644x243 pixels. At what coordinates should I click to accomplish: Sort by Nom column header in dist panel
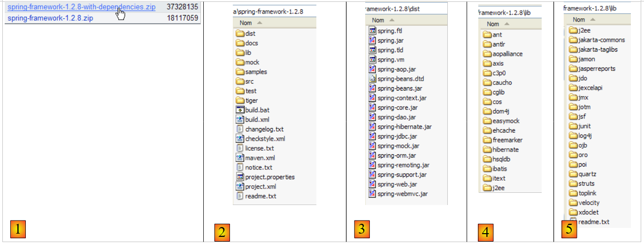click(x=378, y=20)
